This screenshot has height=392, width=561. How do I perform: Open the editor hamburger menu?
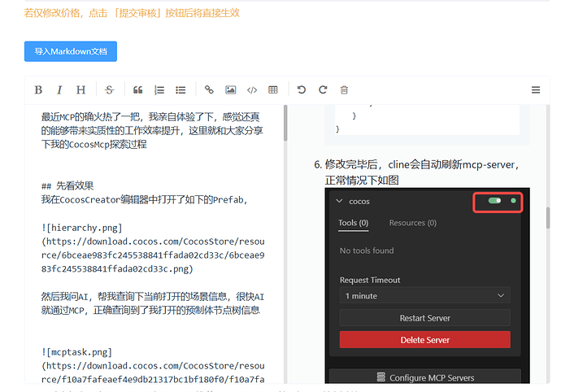click(536, 89)
